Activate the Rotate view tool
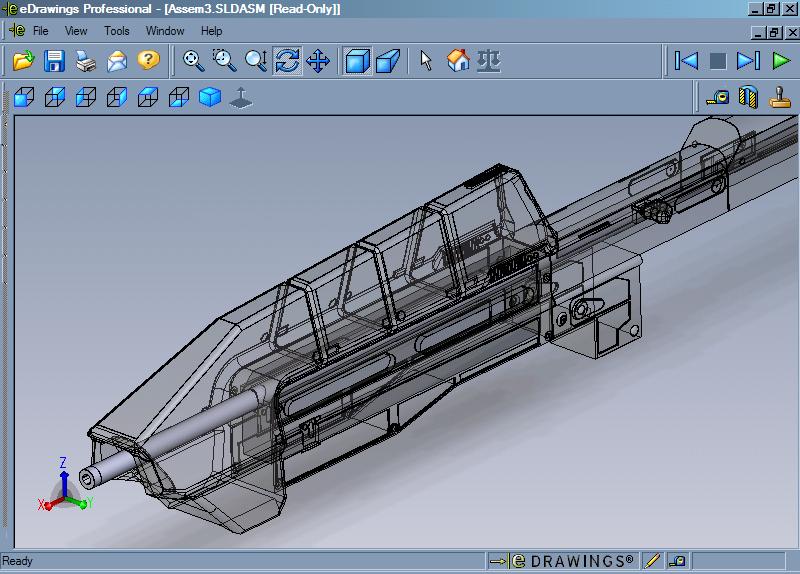This screenshot has width=800, height=574. (x=287, y=61)
